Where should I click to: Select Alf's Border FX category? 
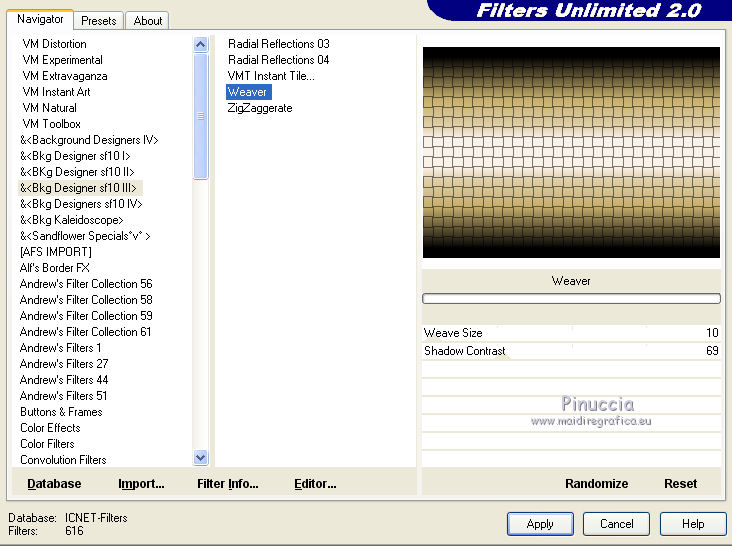54,267
